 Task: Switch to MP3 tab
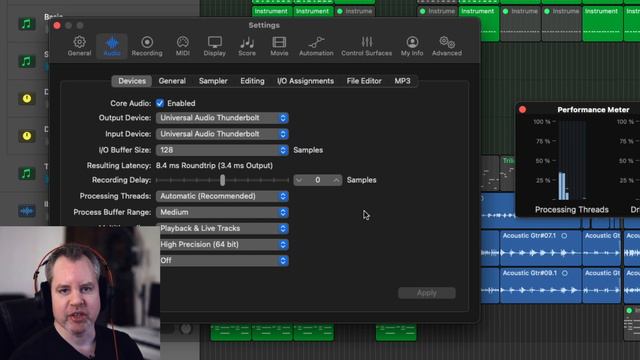pyautogui.click(x=402, y=81)
